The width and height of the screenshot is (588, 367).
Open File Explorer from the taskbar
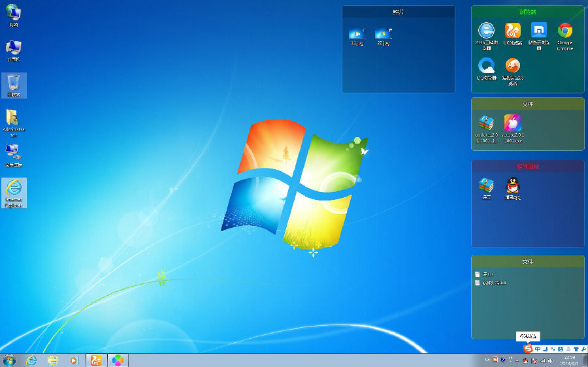53,360
